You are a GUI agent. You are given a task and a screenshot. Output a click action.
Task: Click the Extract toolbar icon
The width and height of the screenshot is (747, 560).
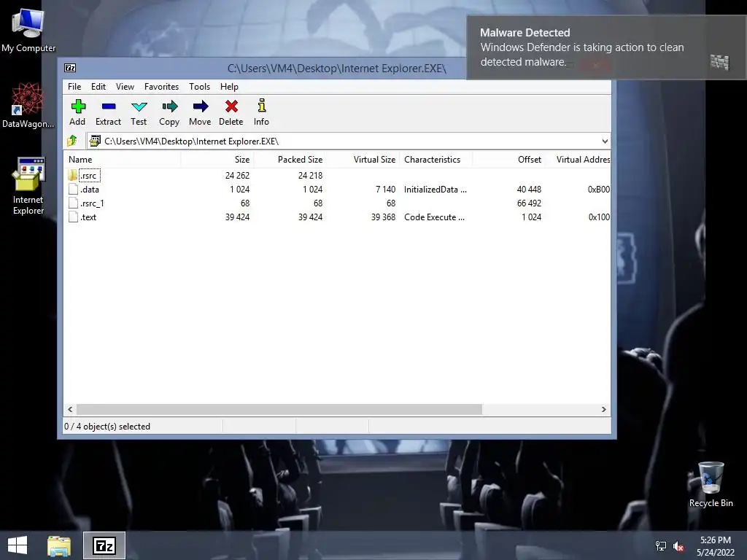point(109,106)
